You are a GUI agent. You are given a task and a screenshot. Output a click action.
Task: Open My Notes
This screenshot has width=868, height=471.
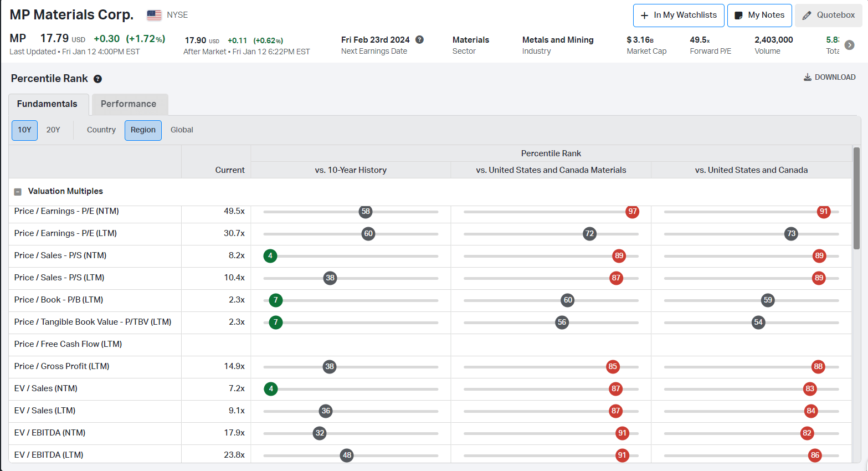point(759,15)
